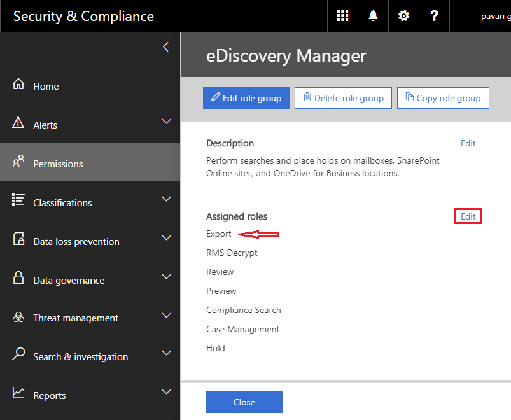This screenshot has height=420, width=511.
Task: Click the Security & Compliance title
Action: pyautogui.click(x=83, y=17)
